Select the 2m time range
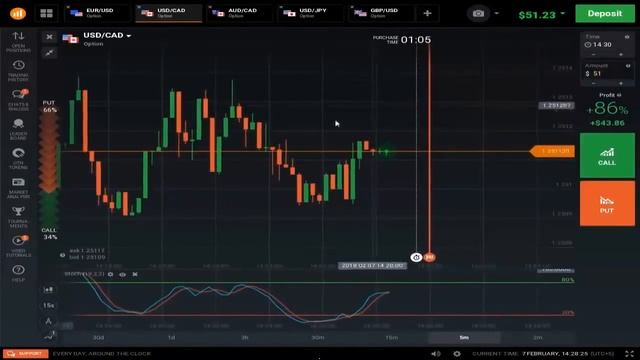 (x=538, y=338)
